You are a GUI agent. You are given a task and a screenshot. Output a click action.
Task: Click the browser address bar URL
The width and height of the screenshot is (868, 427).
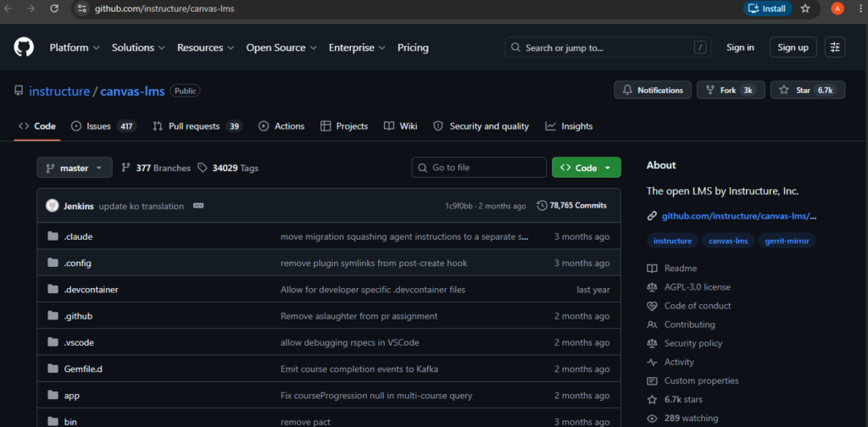pos(164,8)
